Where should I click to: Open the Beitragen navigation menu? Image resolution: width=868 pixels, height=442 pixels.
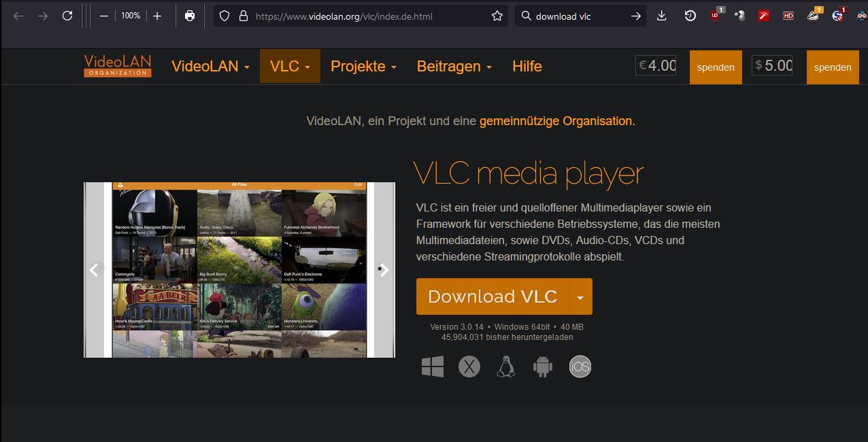[x=454, y=66]
